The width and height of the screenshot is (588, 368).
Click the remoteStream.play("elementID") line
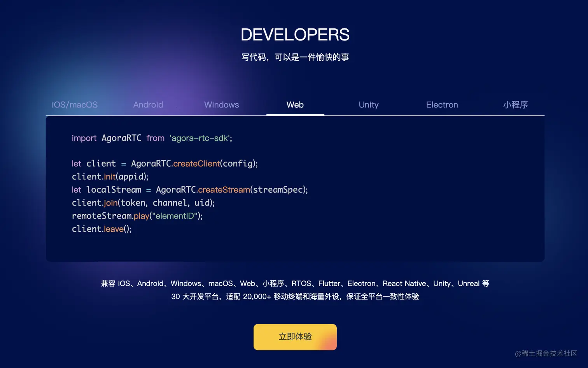pyautogui.click(x=137, y=216)
